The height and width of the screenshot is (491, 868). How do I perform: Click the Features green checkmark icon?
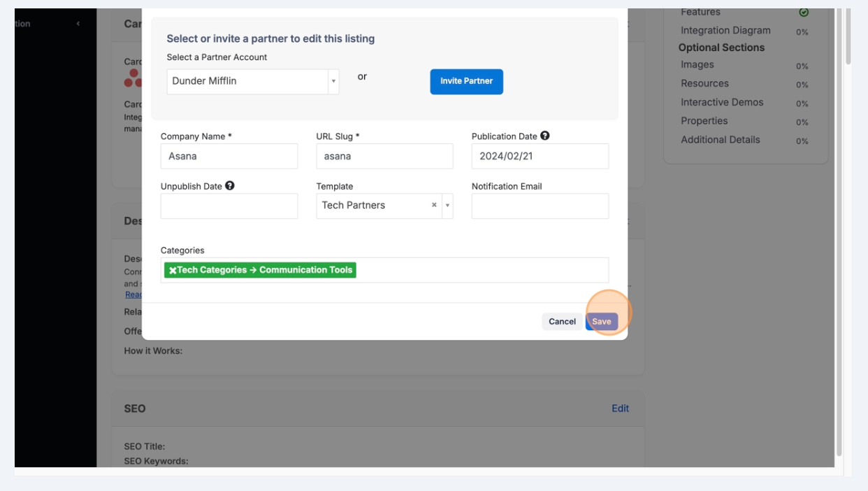coord(804,12)
